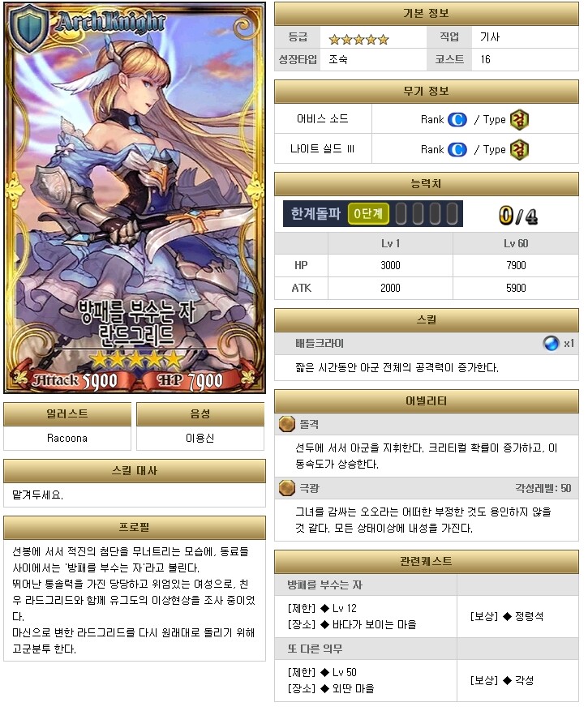
Task: Click the gold octagon icon next to 극광
Action: pos(287,488)
